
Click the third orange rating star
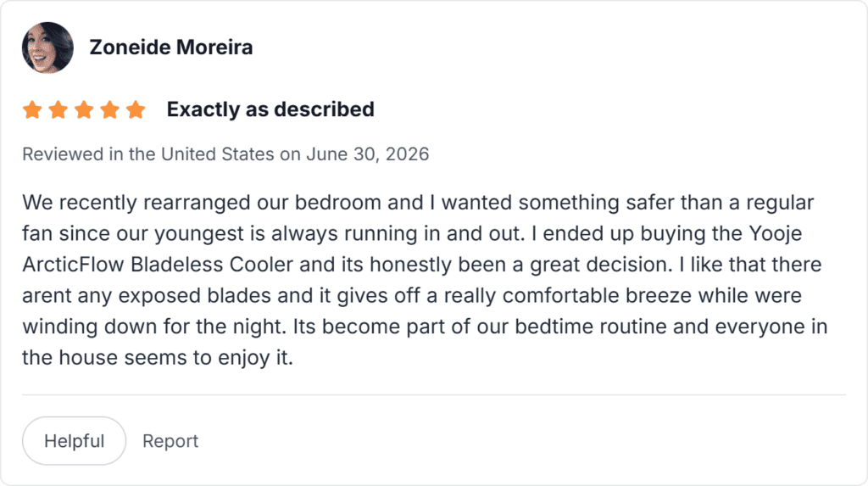click(84, 109)
